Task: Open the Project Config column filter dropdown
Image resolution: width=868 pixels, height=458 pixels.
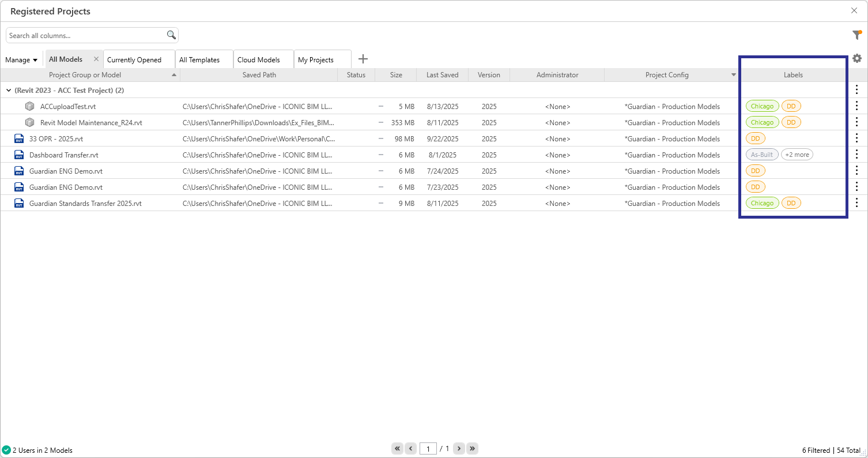Action: 733,74
